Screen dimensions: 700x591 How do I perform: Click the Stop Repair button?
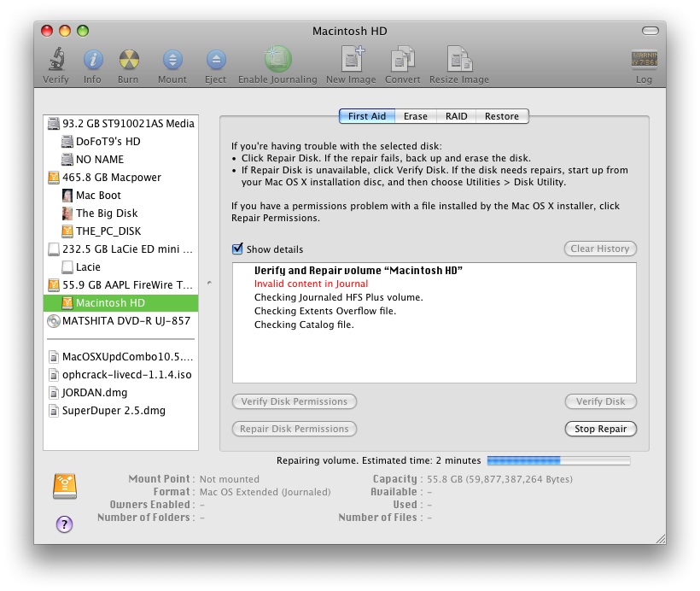pyautogui.click(x=600, y=429)
